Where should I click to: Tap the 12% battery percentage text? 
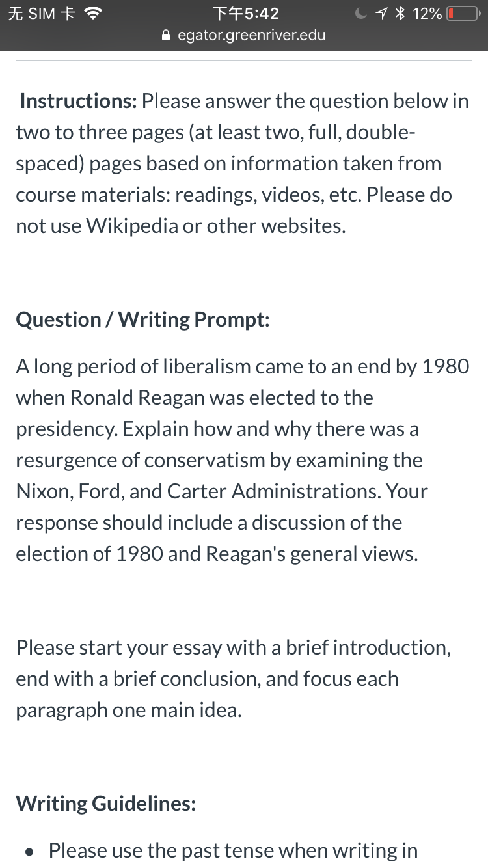(427, 13)
